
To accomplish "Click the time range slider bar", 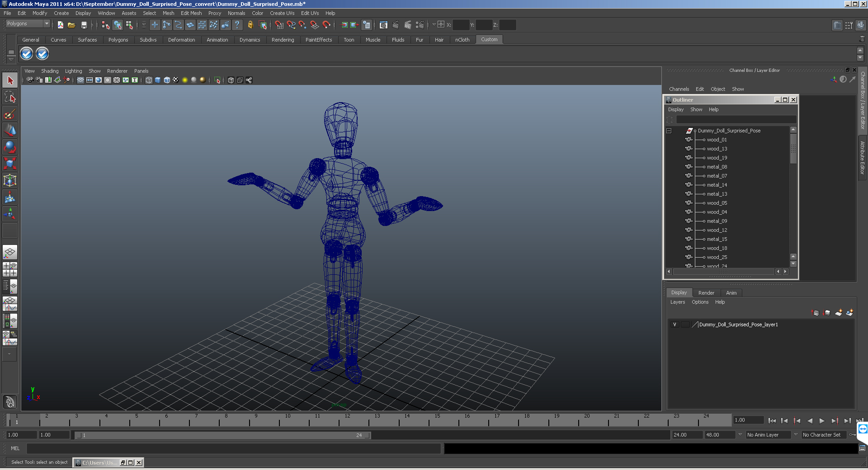I will 222,435.
